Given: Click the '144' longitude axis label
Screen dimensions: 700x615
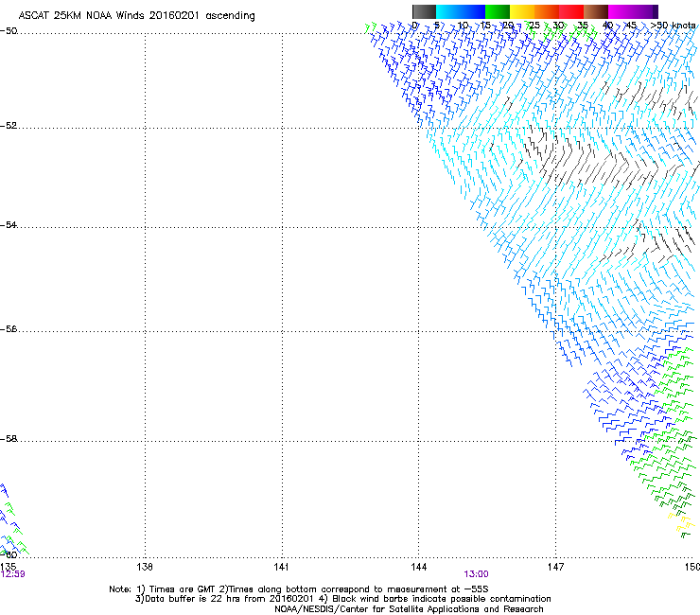Looking at the screenshot, I should pos(418,567).
